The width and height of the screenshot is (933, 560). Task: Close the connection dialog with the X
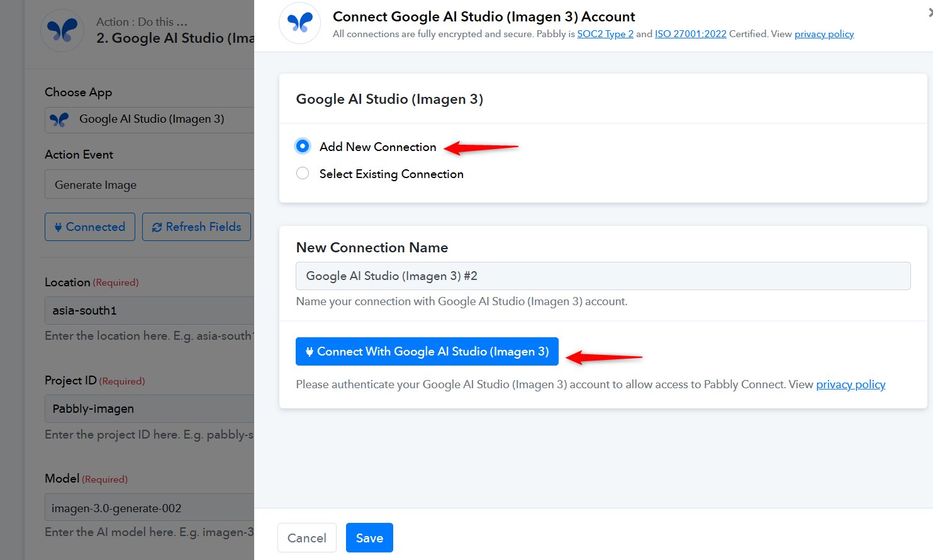pyautogui.click(x=930, y=13)
